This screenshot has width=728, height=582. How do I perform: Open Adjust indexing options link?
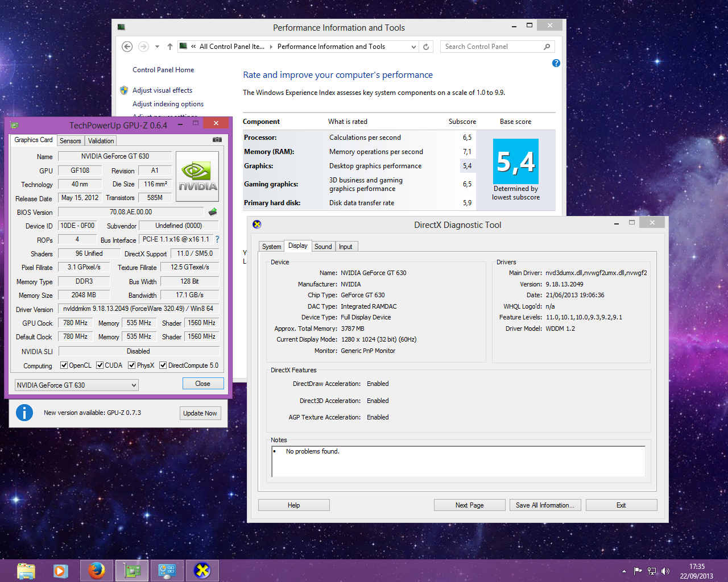click(168, 104)
